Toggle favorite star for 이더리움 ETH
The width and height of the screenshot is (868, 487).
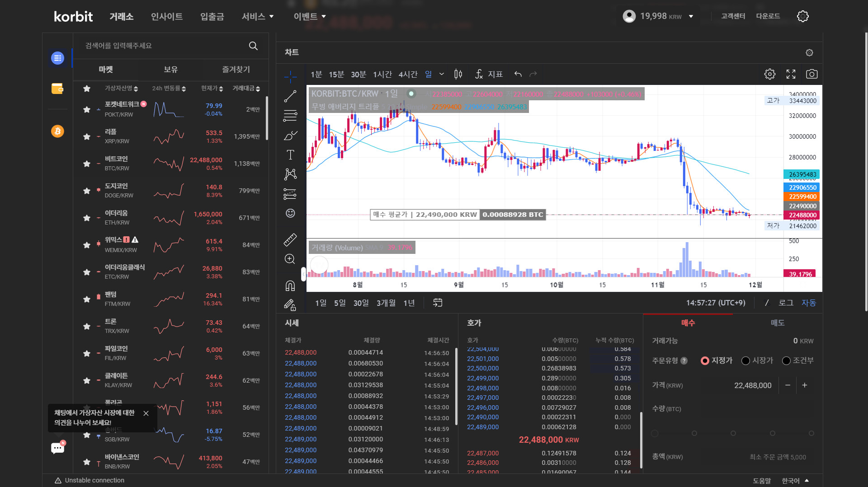click(x=87, y=218)
